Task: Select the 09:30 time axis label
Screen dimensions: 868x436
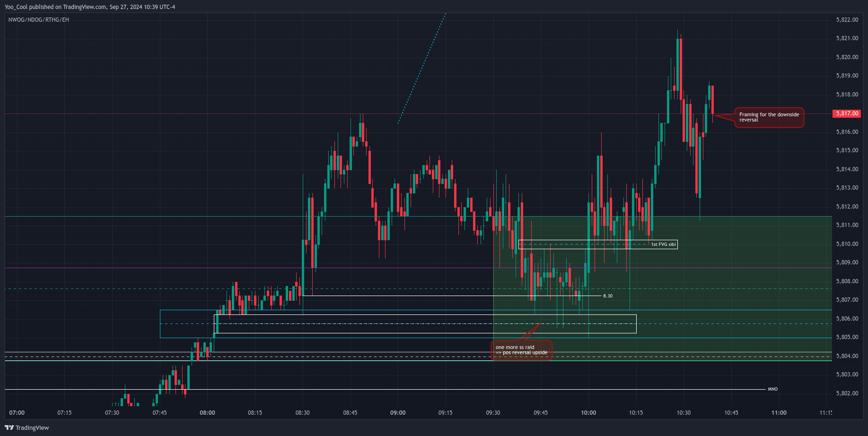Action: 493,413
